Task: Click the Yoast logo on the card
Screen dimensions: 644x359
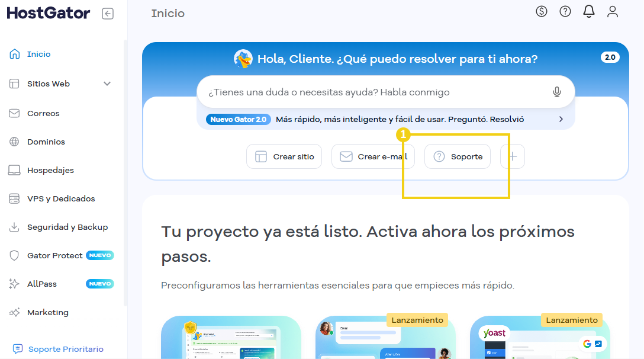Action: (x=494, y=333)
